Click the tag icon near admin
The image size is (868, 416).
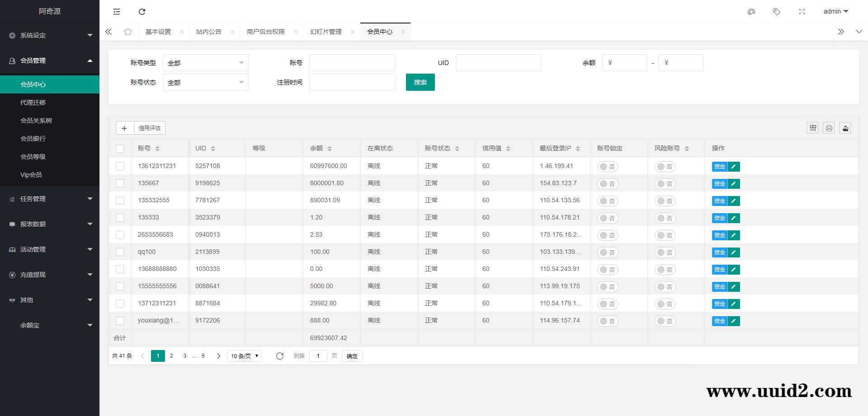[777, 12]
